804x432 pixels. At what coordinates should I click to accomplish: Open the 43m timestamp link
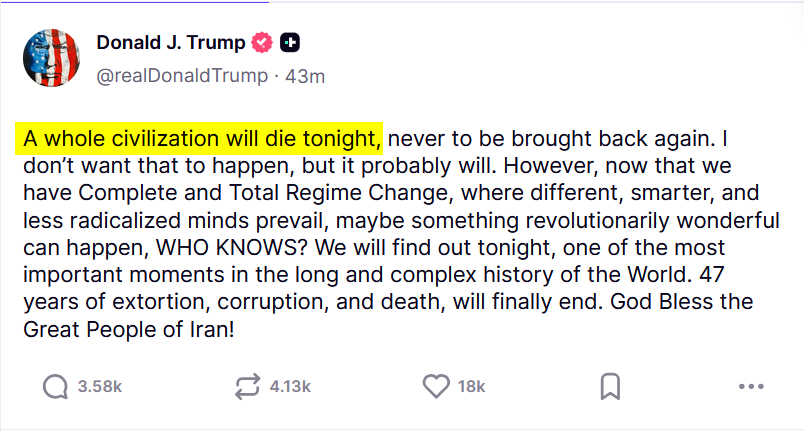(x=306, y=76)
